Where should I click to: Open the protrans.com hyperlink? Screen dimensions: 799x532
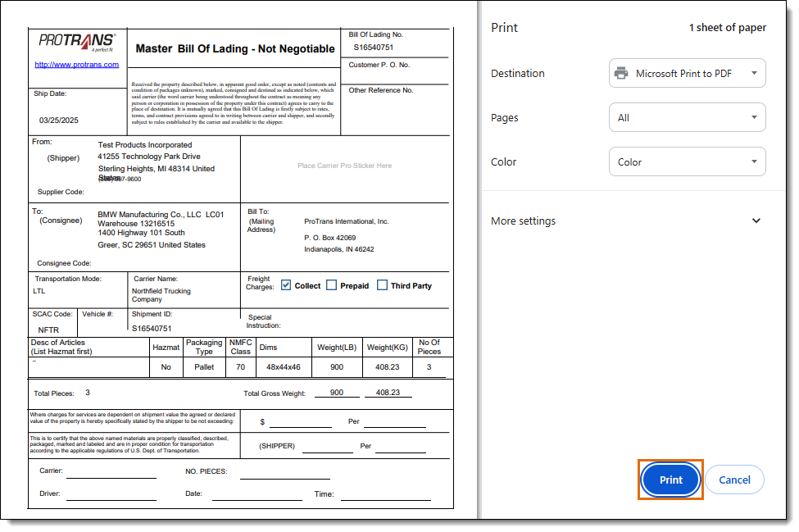[x=77, y=65]
